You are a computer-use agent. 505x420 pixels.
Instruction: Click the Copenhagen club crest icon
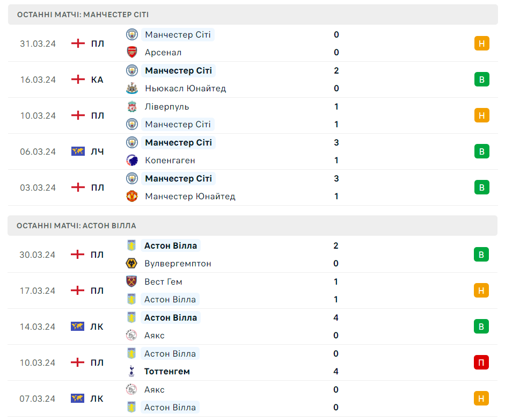coord(132,160)
